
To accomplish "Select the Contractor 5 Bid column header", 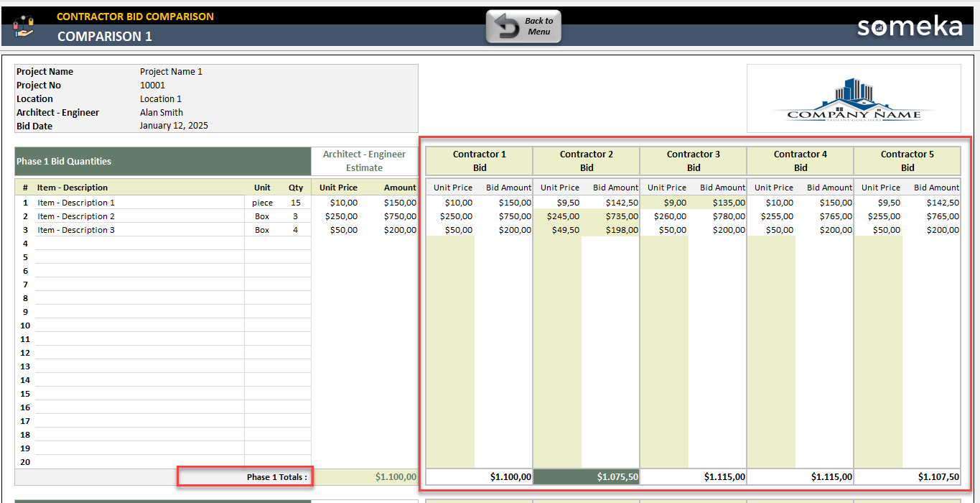I will (x=907, y=160).
